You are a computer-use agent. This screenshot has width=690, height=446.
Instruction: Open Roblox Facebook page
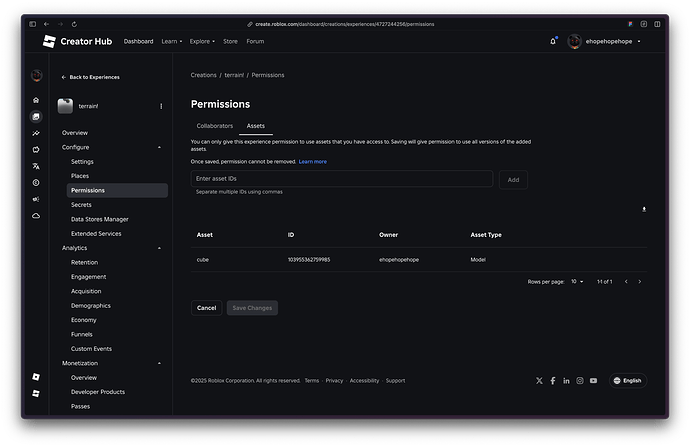pos(553,380)
